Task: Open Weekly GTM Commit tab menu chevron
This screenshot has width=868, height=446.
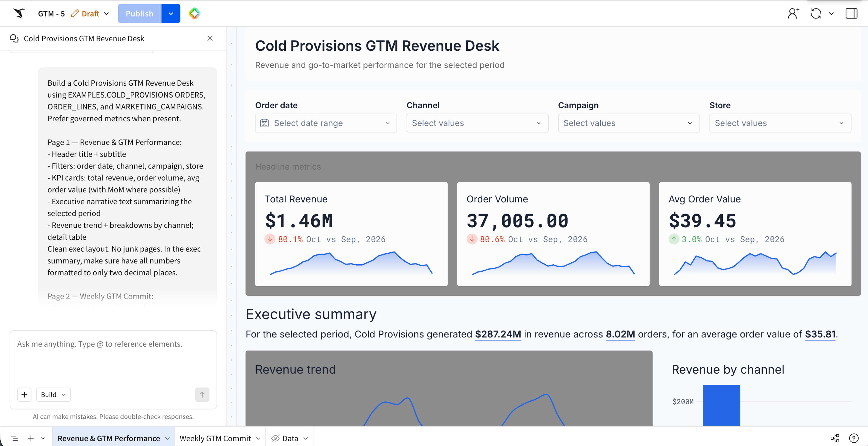Action: coord(258,438)
